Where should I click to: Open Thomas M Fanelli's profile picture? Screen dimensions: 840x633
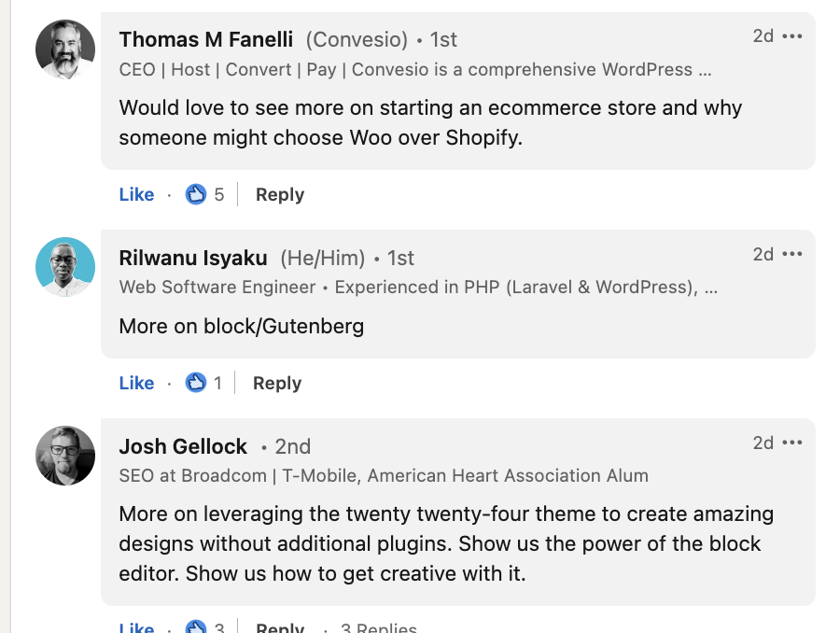[65, 49]
